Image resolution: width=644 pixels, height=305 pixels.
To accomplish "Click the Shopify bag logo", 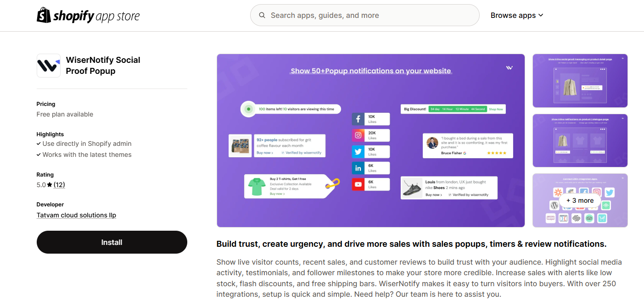I will click(x=44, y=15).
